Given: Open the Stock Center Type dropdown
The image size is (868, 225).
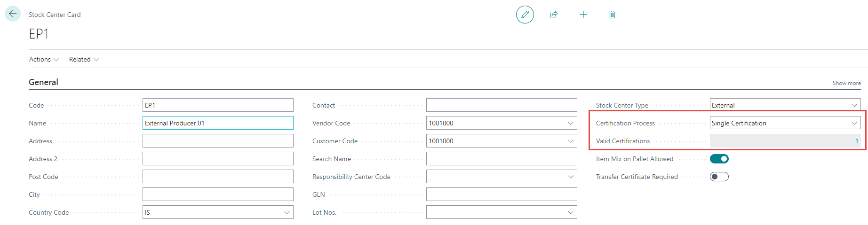Looking at the screenshot, I should click(854, 105).
